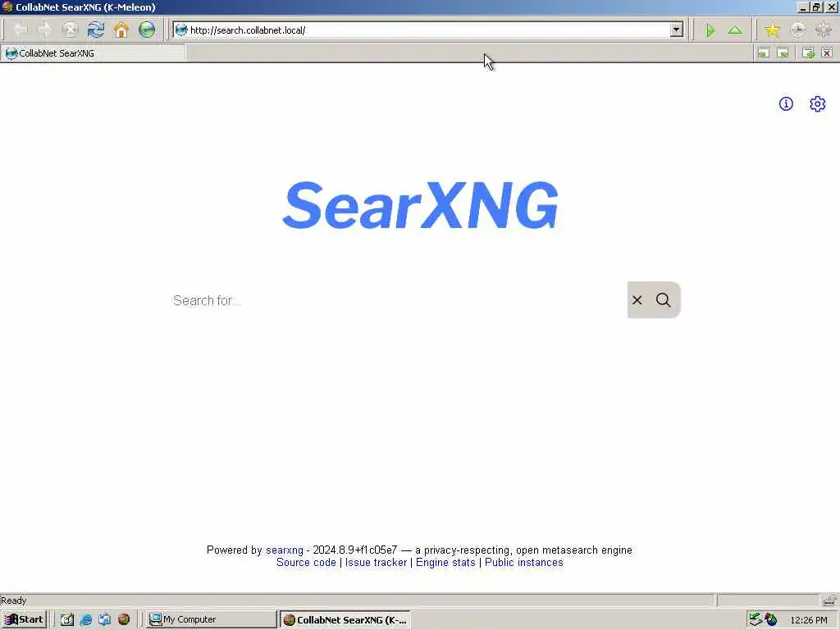840x630 pixels.
Task: Open the Engine stats link
Action: [x=445, y=563]
